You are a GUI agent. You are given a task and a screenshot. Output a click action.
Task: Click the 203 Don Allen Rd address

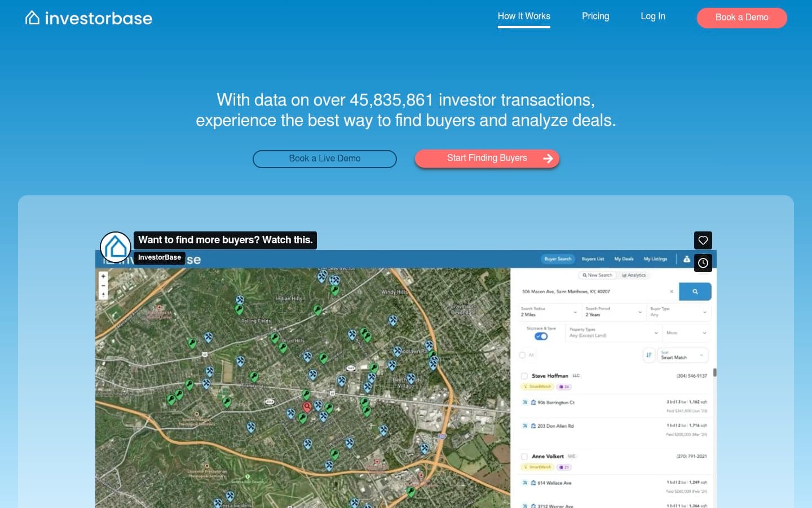click(555, 426)
